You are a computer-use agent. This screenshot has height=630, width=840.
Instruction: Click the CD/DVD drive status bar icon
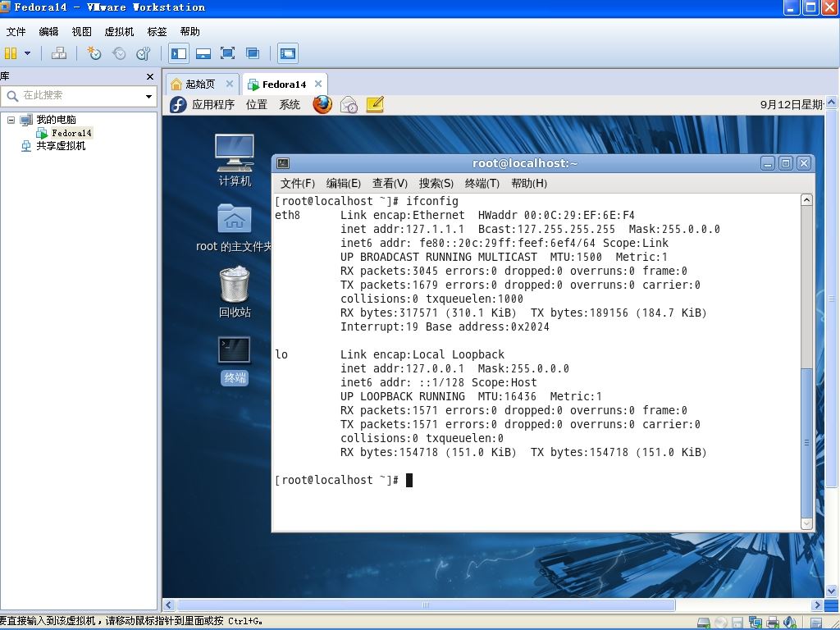(x=721, y=623)
